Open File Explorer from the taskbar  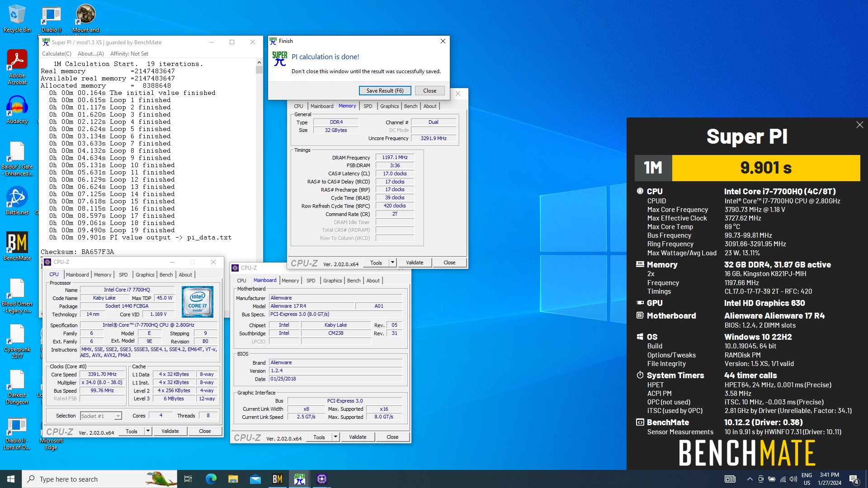click(233, 479)
